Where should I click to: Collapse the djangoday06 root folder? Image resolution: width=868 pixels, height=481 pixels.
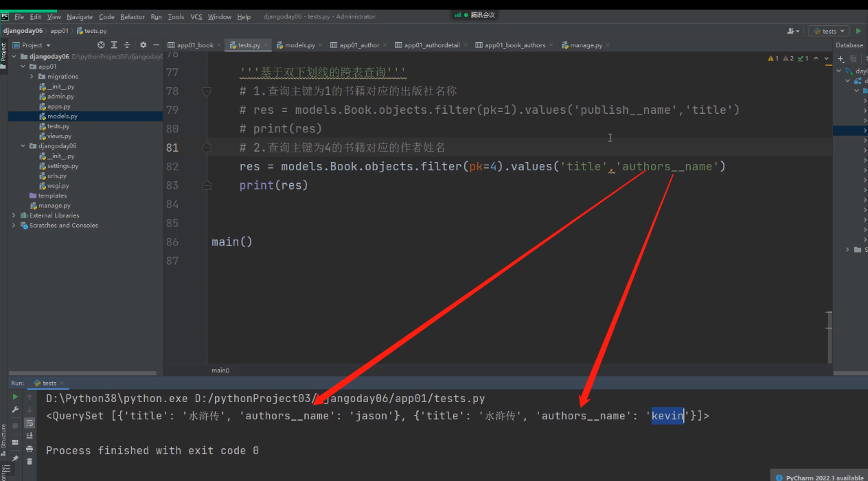[x=14, y=57]
